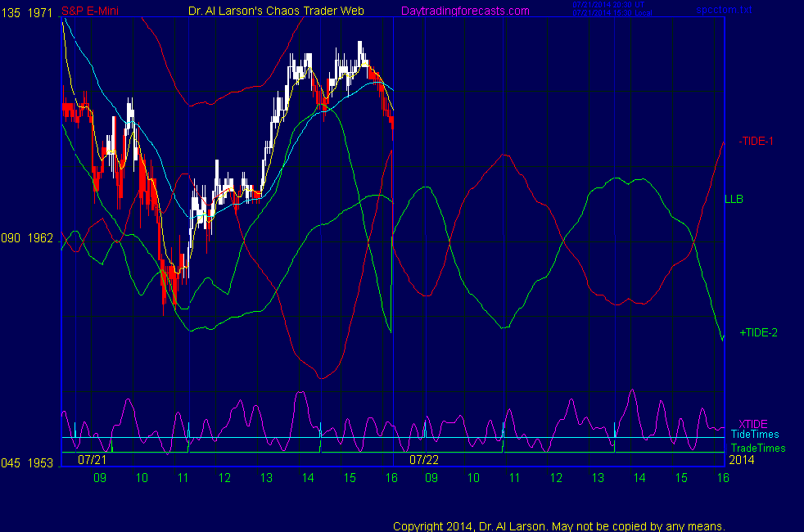Click the '07/21' date label on axis
The image size is (804, 532).
(93, 460)
